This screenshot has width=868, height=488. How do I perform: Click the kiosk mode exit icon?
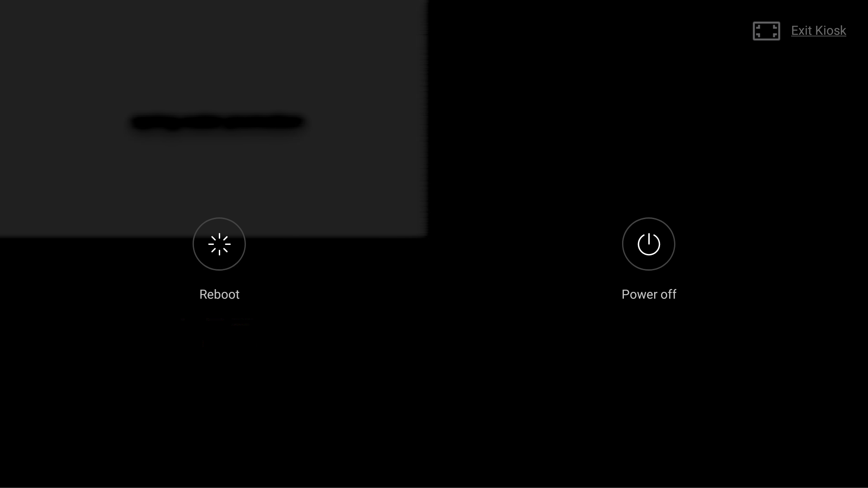pyautogui.click(x=767, y=31)
